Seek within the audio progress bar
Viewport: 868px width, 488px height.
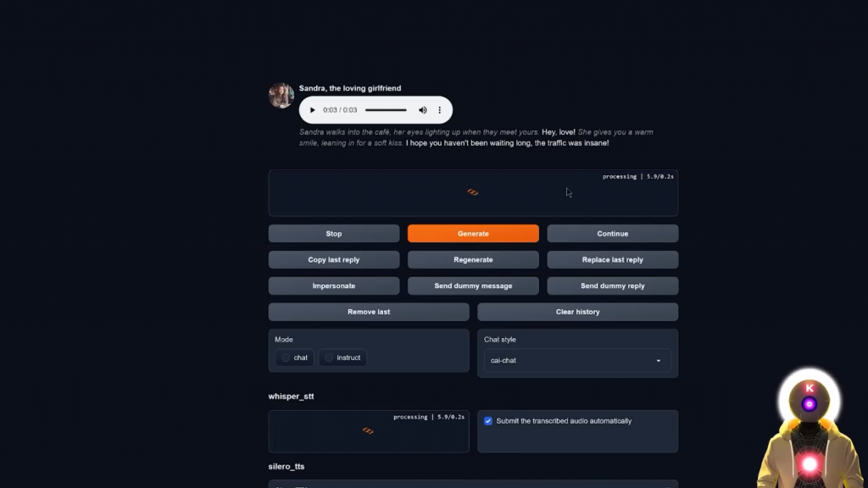point(386,110)
